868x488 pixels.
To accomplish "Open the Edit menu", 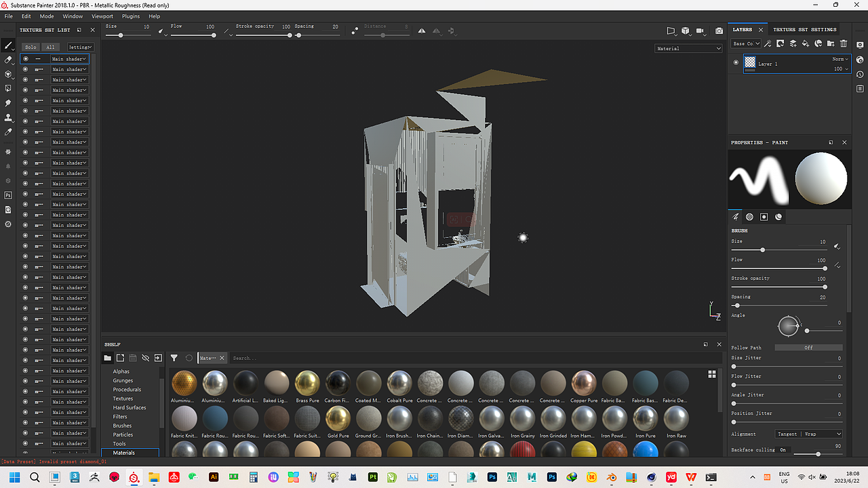I will pyautogui.click(x=26, y=16).
